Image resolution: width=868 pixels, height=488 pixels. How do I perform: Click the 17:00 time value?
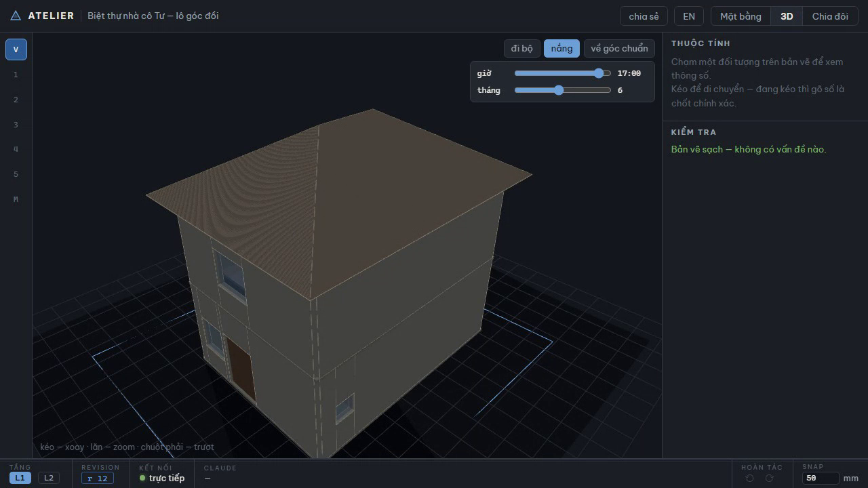click(x=629, y=73)
